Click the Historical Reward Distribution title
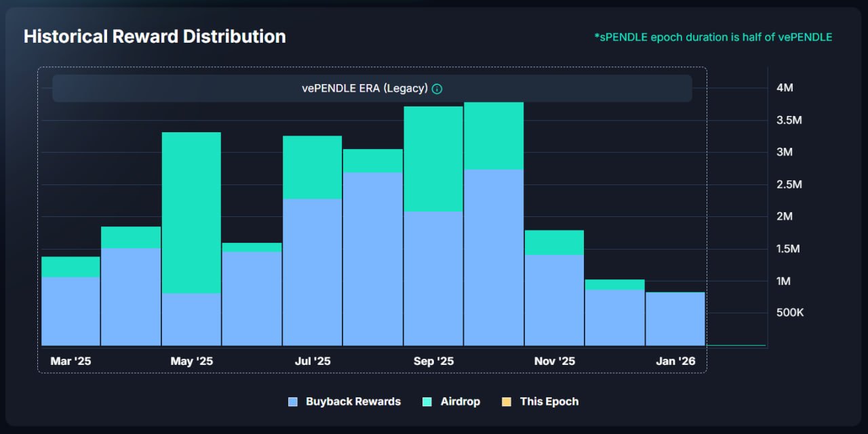Viewport: 868px width, 434px height. tap(155, 37)
